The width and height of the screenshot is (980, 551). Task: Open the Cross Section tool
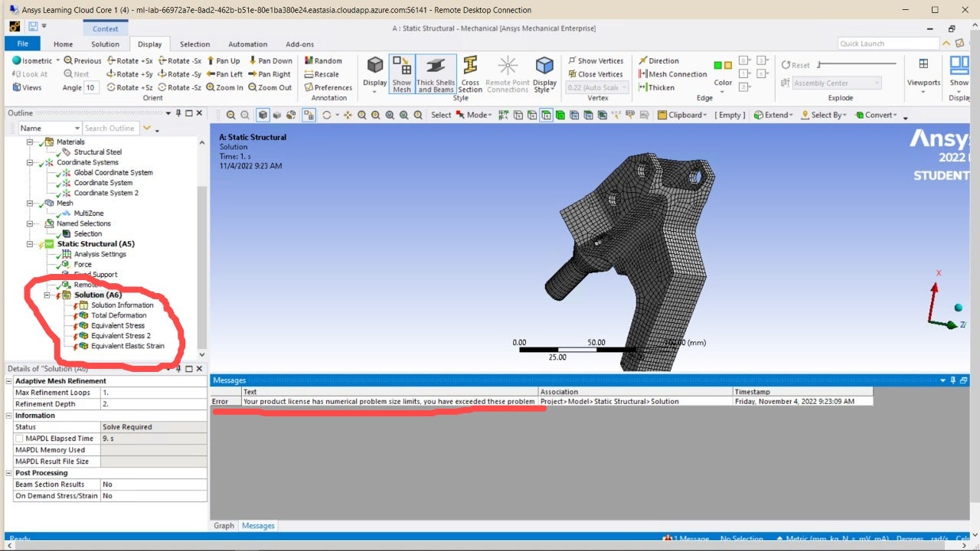pos(470,73)
